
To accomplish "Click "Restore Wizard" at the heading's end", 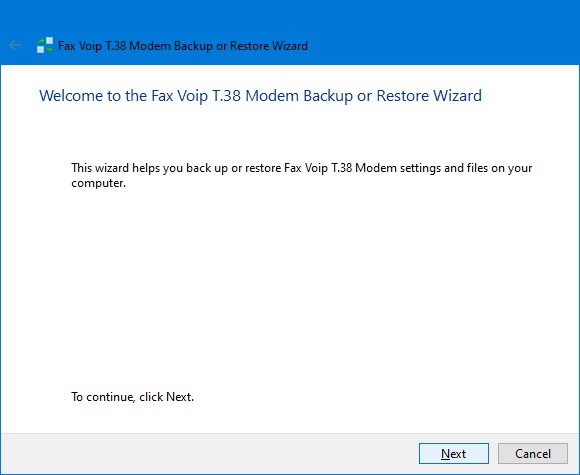I will pos(429,96).
